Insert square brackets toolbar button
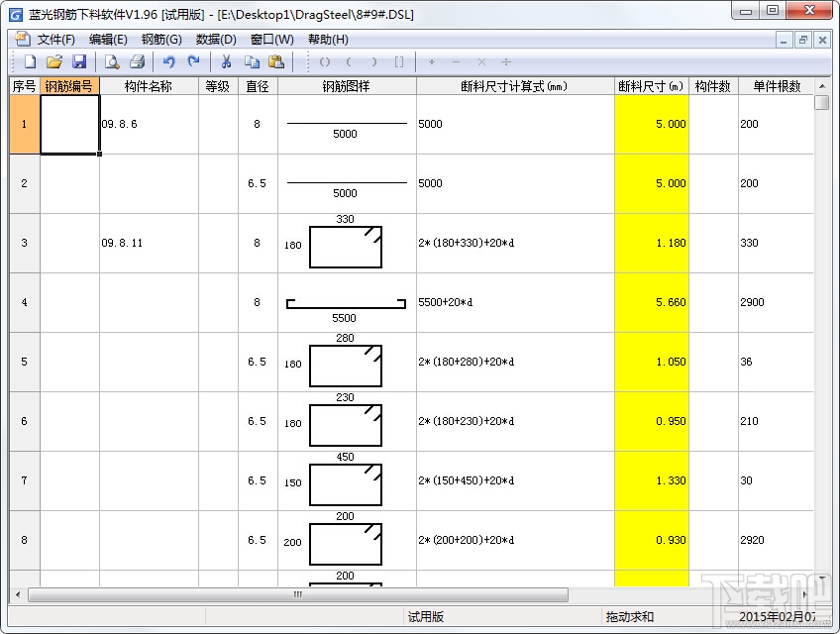Image resolution: width=840 pixels, height=634 pixels. point(399,62)
